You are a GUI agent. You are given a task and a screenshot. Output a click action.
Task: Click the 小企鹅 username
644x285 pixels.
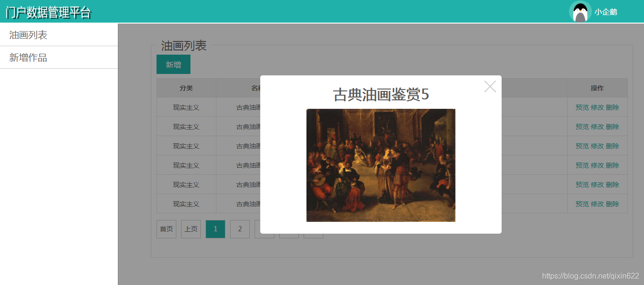pyautogui.click(x=606, y=12)
